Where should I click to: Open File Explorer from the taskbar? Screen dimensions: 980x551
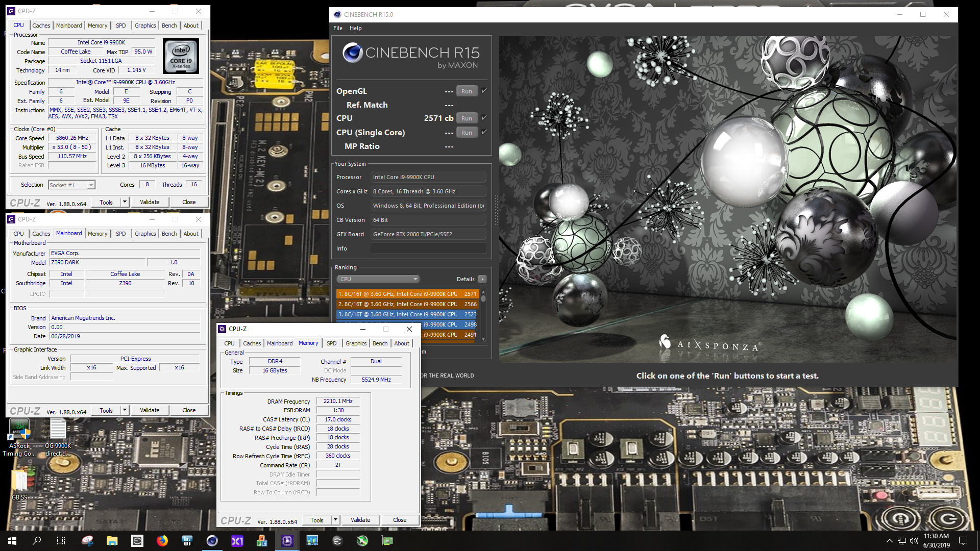[x=112, y=541]
